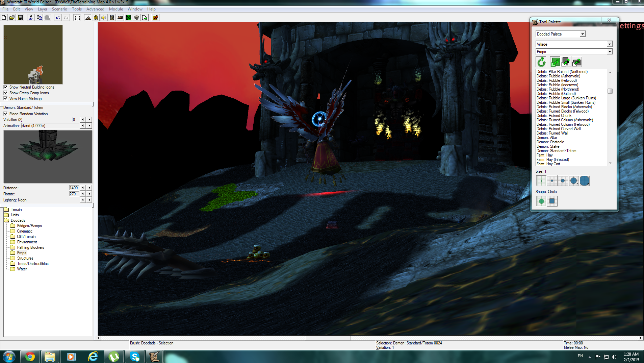Choose the third brush size
The width and height of the screenshot is (644, 363).
point(563,181)
